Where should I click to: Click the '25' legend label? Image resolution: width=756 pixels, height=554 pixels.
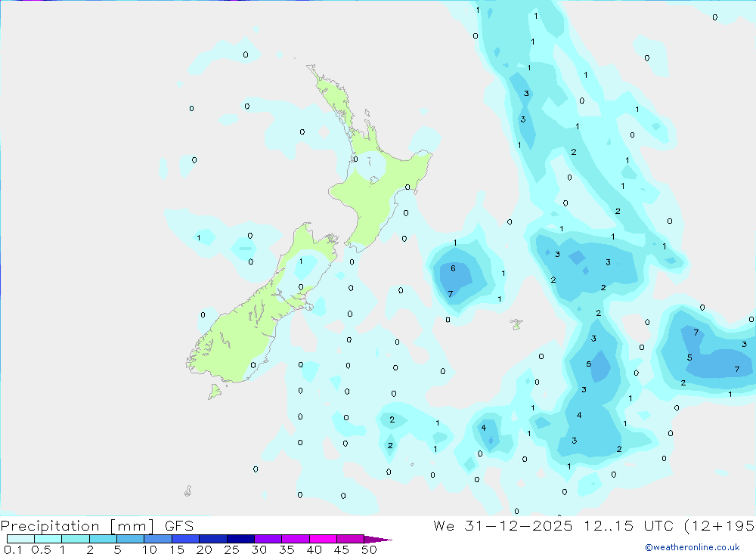pyautogui.click(x=231, y=549)
